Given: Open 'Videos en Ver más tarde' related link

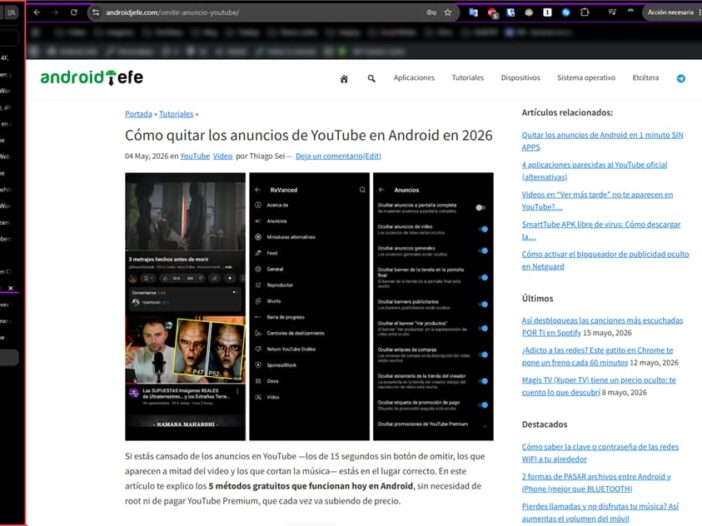Looking at the screenshot, I should (597, 201).
